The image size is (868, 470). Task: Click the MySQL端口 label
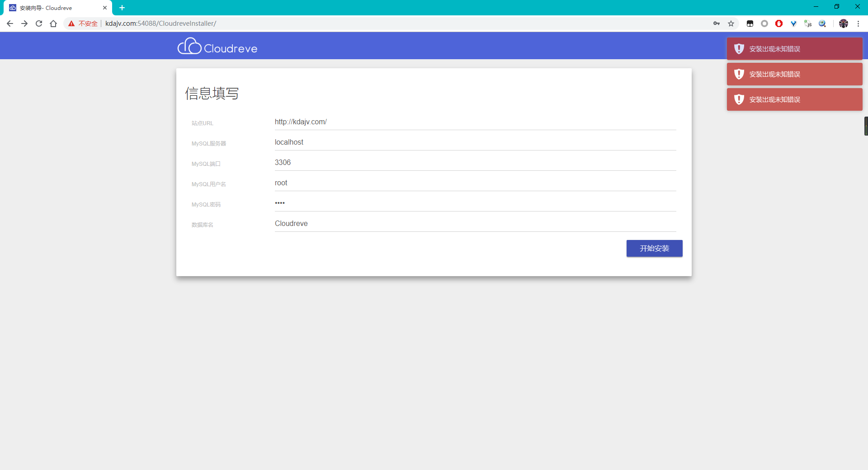(206, 164)
